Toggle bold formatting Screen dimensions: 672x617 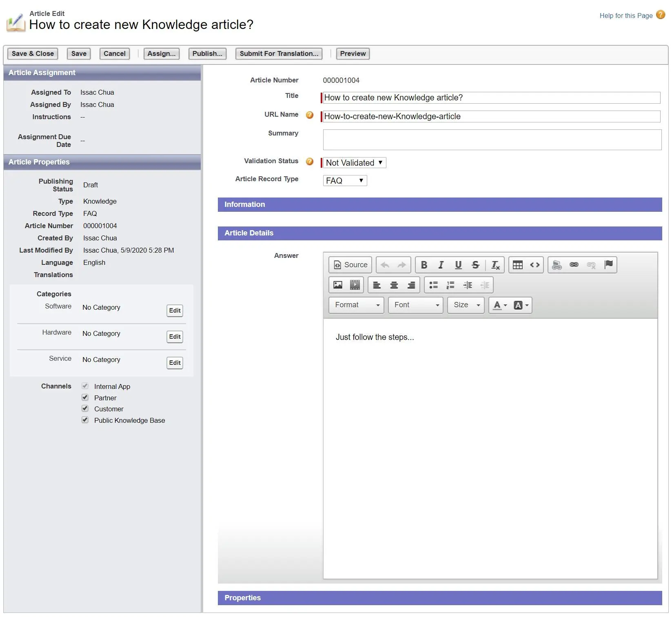click(424, 265)
